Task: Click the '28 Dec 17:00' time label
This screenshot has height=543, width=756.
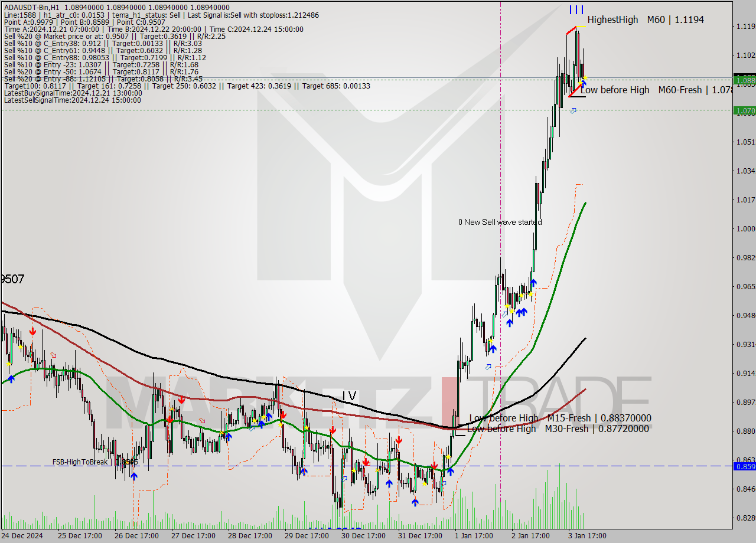Action: pos(250,536)
